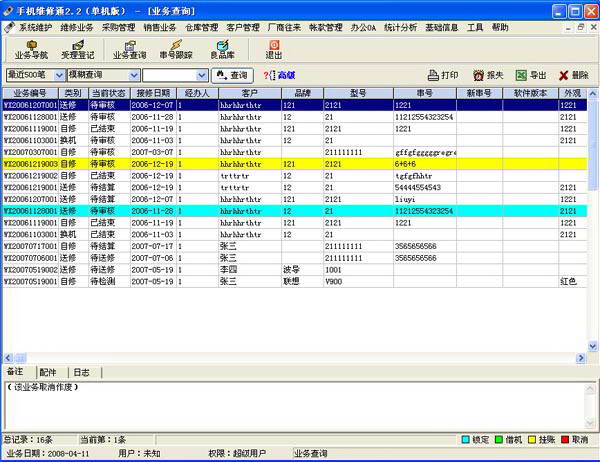Switch to the 日志 tab
Viewport: 600px width, 462px height.
(81, 371)
